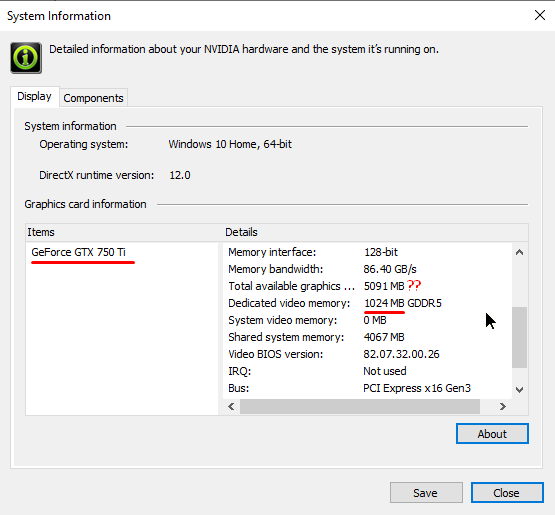Click the details list scroll up arrow
This screenshot has width=555, height=515.
click(519, 252)
